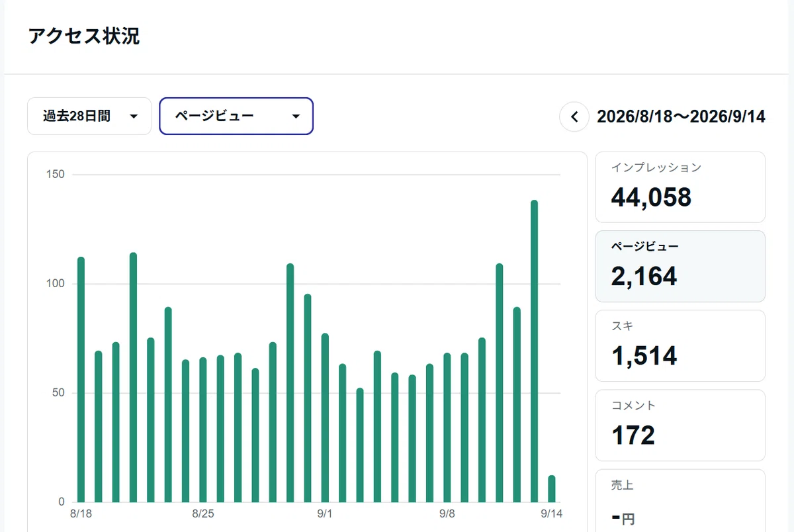Go to previous period with left chevron

(574, 117)
